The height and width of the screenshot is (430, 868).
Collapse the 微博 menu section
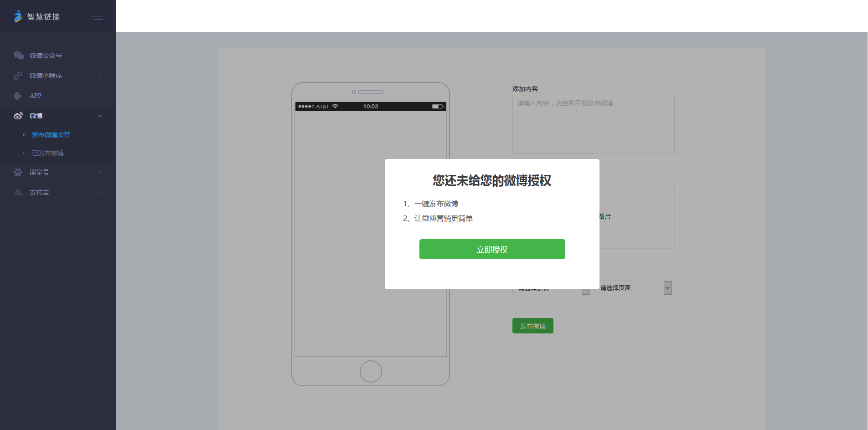tap(58, 116)
